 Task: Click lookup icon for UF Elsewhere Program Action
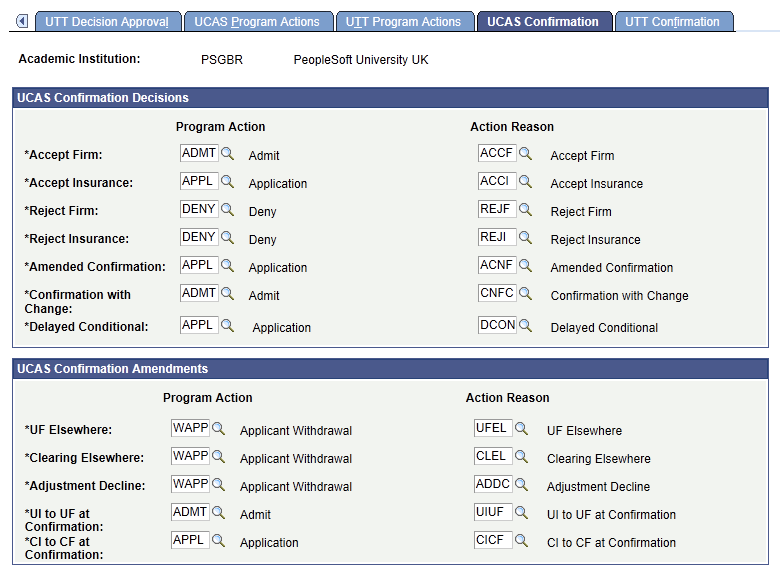[x=218, y=429]
